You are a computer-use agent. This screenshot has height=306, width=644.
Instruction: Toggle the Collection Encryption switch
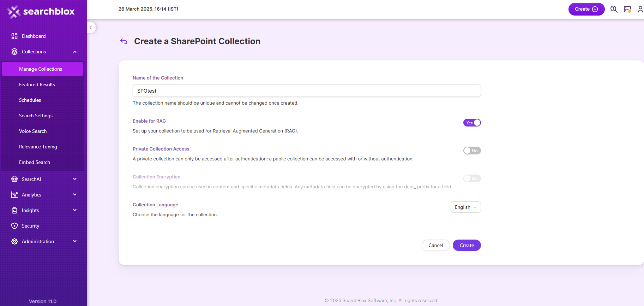pyautogui.click(x=472, y=178)
